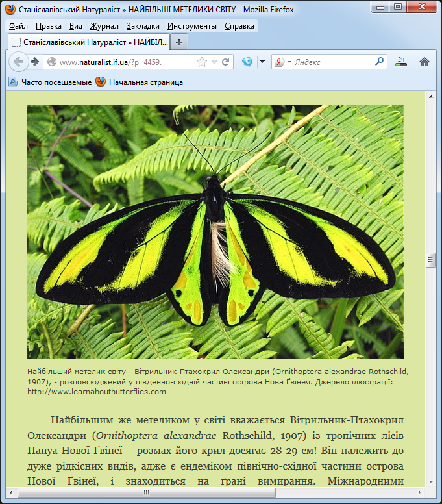The image size is (442, 504).
Task: Open the downloads arrow icon
Action: click(x=401, y=62)
